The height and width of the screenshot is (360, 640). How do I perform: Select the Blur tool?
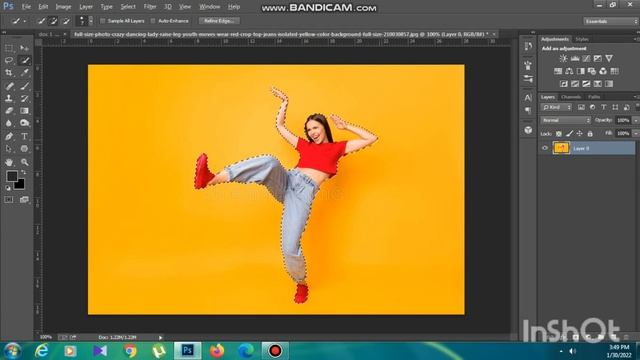coord(9,123)
